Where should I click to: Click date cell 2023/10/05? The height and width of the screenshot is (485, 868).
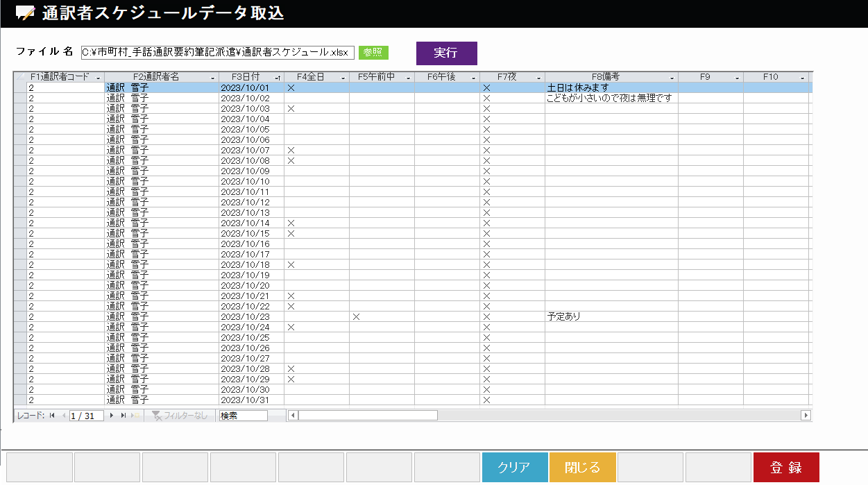coord(252,130)
